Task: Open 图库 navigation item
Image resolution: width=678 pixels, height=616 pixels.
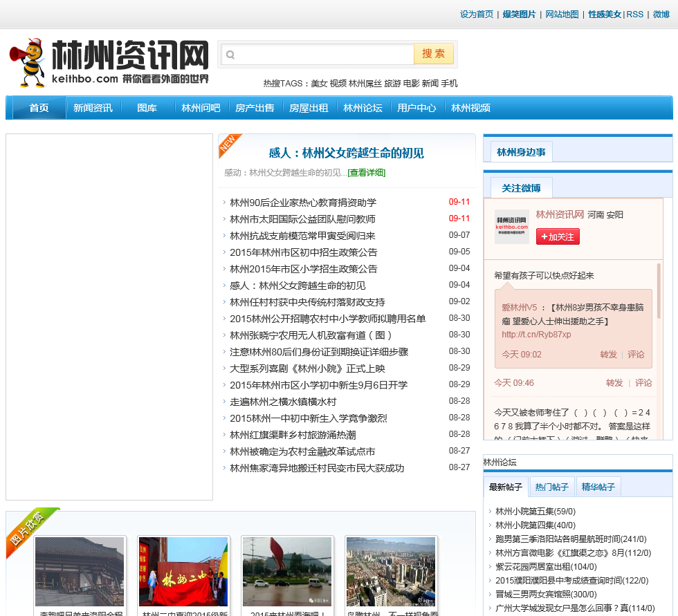Action: coord(147,108)
